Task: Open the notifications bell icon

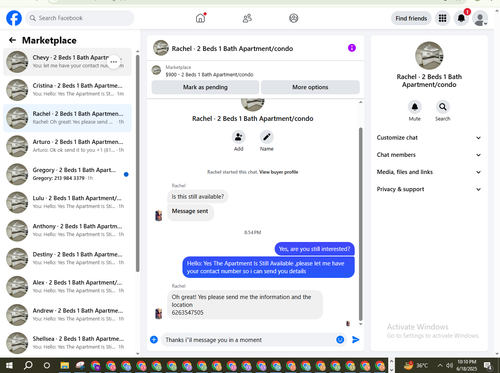Action: 461,18
